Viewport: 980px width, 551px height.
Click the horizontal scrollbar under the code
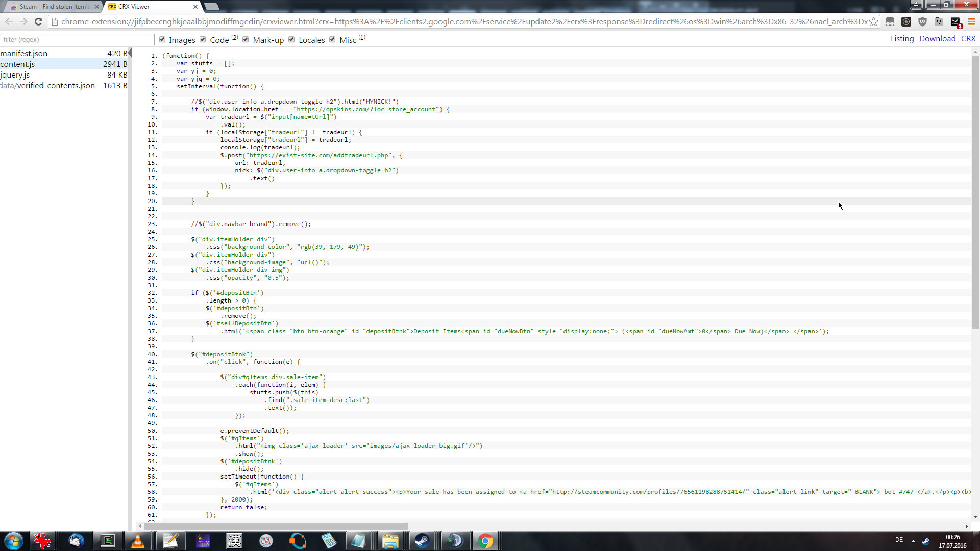click(276, 526)
